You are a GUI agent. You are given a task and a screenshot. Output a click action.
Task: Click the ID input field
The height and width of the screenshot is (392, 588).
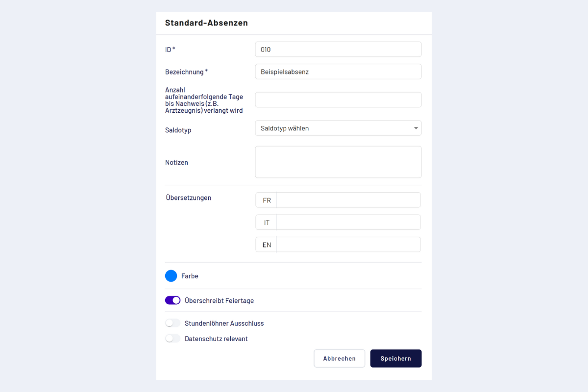(338, 49)
